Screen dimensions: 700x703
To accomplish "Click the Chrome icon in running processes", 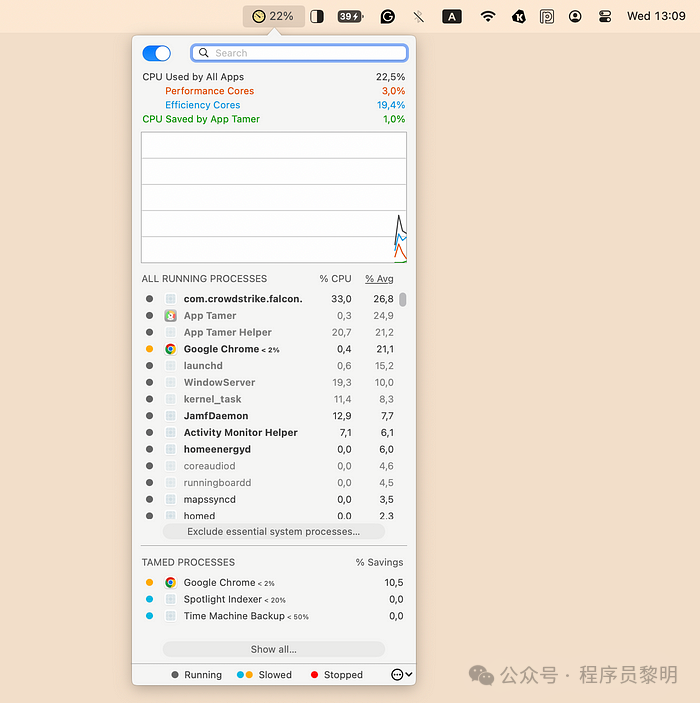I will (170, 349).
